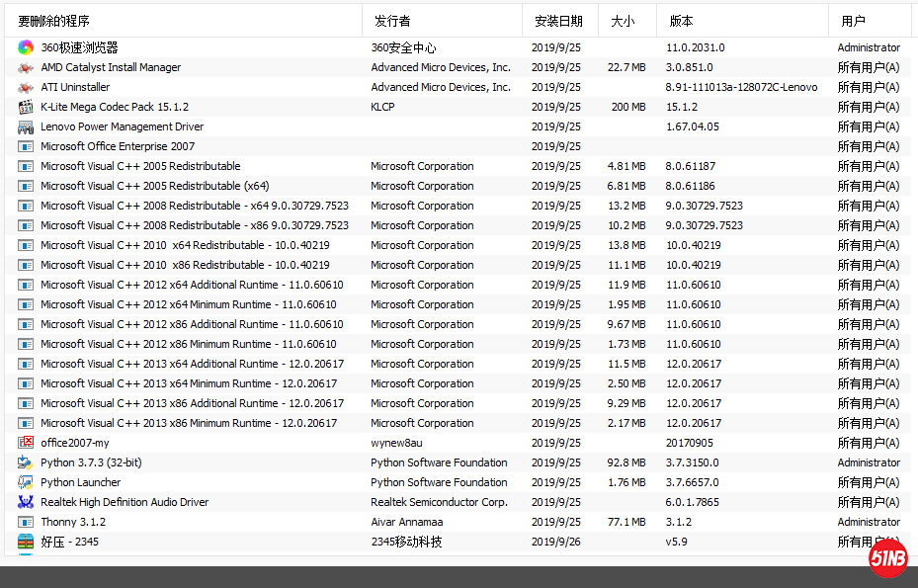
Task: Sort programs by 大小 column header
Action: (623, 21)
